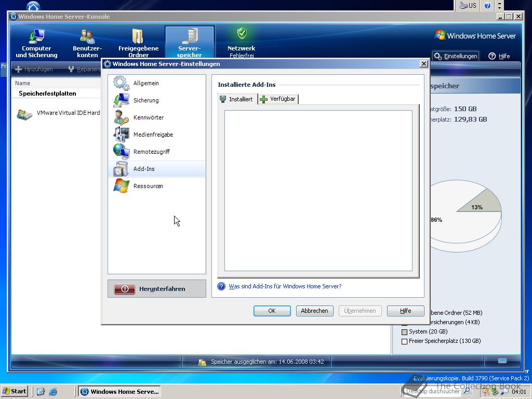The width and height of the screenshot is (532, 399).
Task: Open the Remotezugriff globe icon
Action: pos(121,152)
